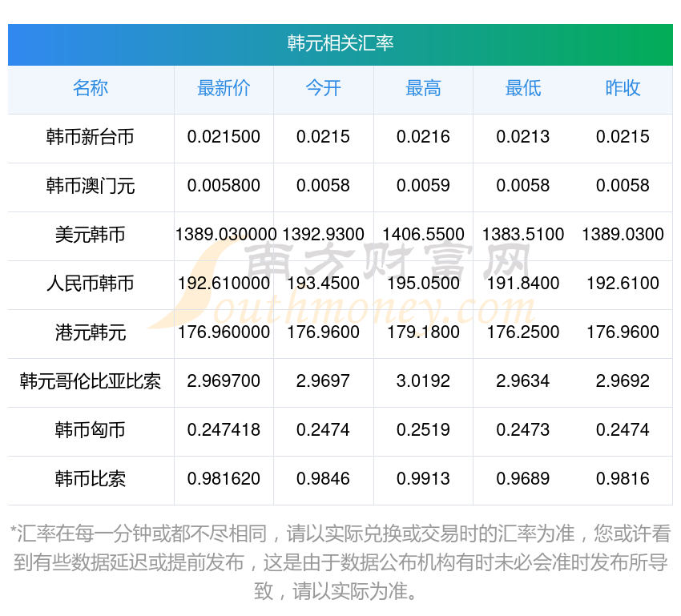Click the 美元韩币 row name

[91, 235]
